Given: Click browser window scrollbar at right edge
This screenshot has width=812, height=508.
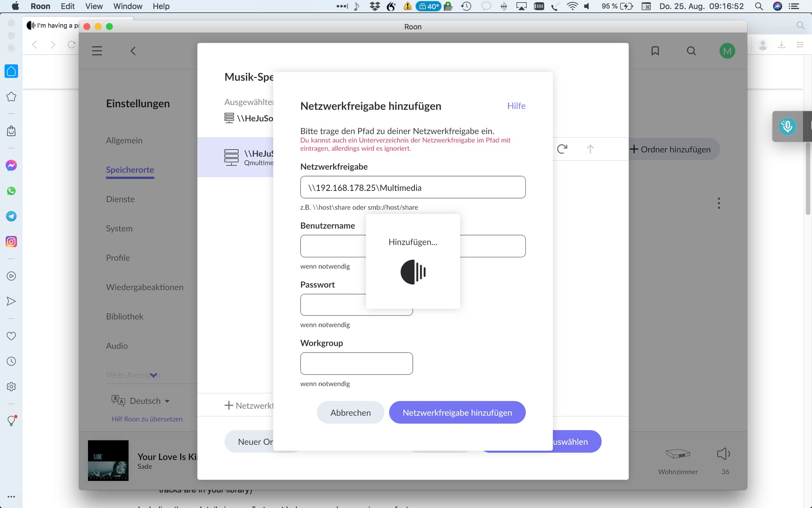Looking at the screenshot, I should tap(808, 178).
